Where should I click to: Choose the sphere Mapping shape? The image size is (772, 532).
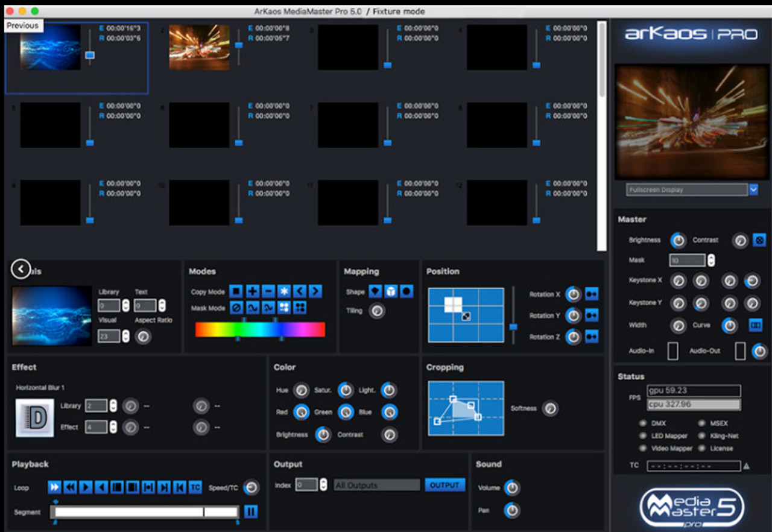click(x=407, y=291)
